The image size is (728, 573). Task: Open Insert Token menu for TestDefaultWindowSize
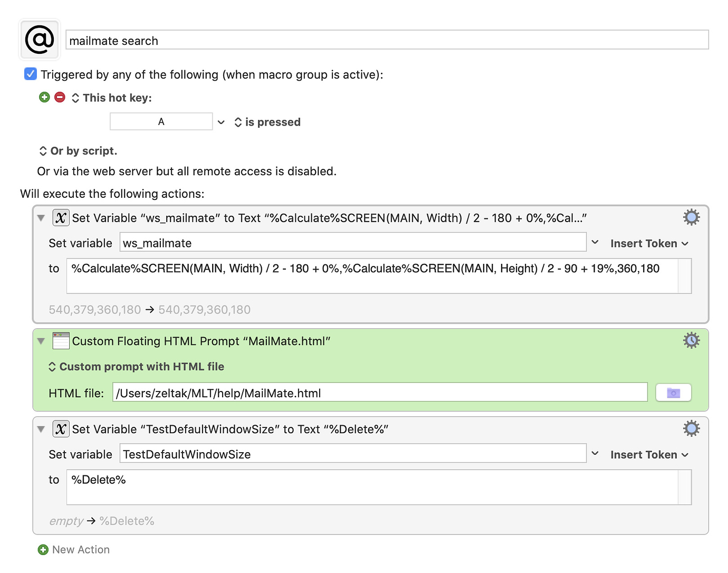[649, 455]
